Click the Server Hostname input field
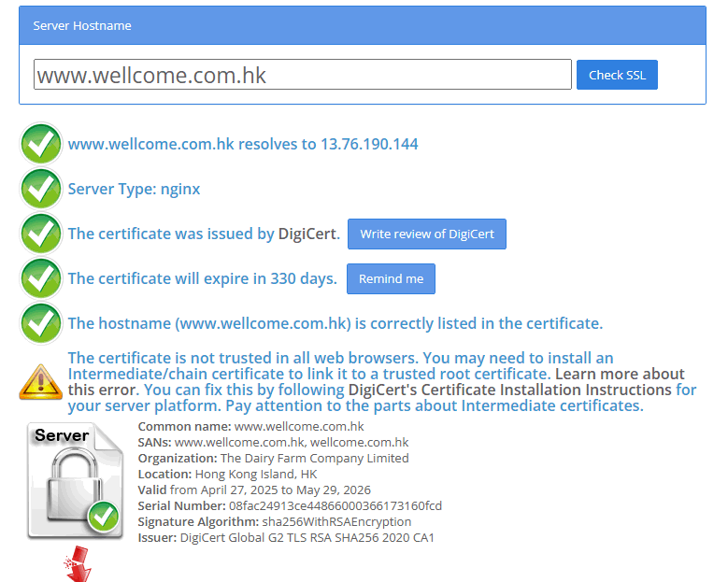The height and width of the screenshot is (582, 728). [x=302, y=74]
